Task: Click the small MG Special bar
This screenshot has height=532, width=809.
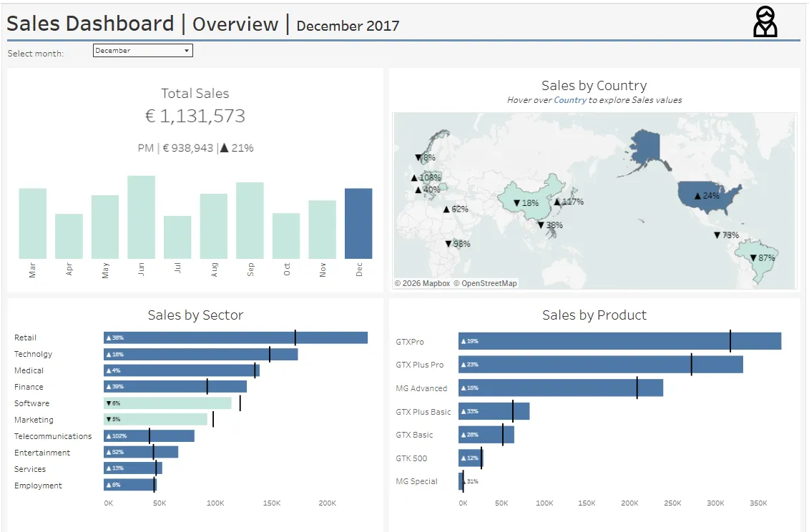Action: point(461,481)
